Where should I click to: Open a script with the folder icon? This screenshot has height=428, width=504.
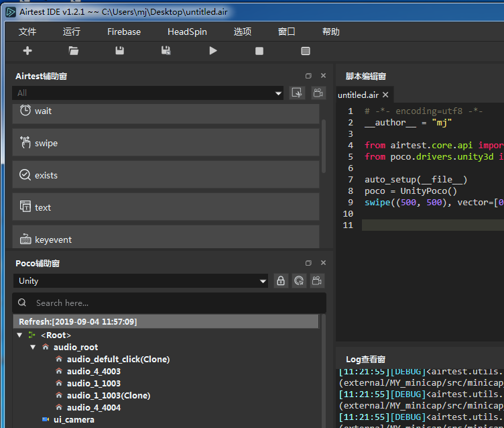(74, 51)
